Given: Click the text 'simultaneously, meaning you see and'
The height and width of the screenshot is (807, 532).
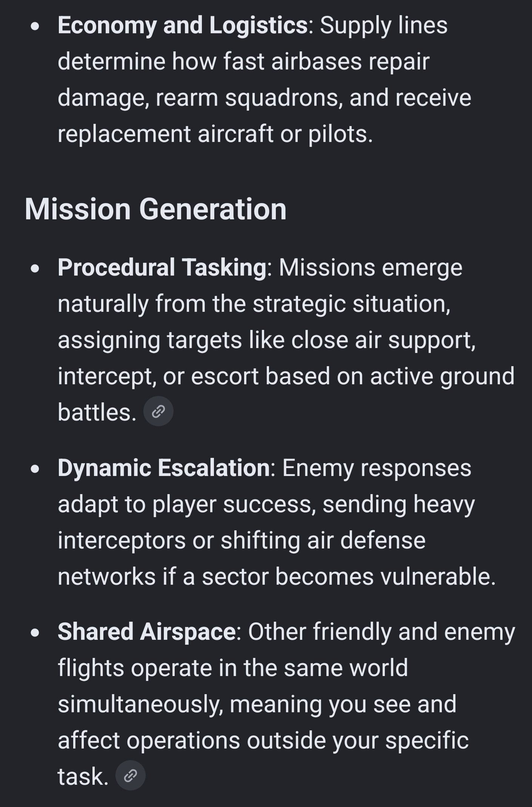Looking at the screenshot, I should [257, 704].
